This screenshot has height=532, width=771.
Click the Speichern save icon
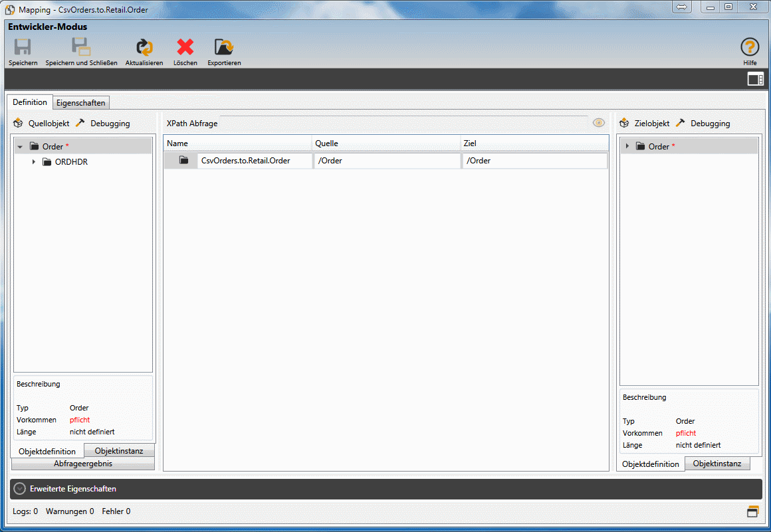(x=23, y=48)
